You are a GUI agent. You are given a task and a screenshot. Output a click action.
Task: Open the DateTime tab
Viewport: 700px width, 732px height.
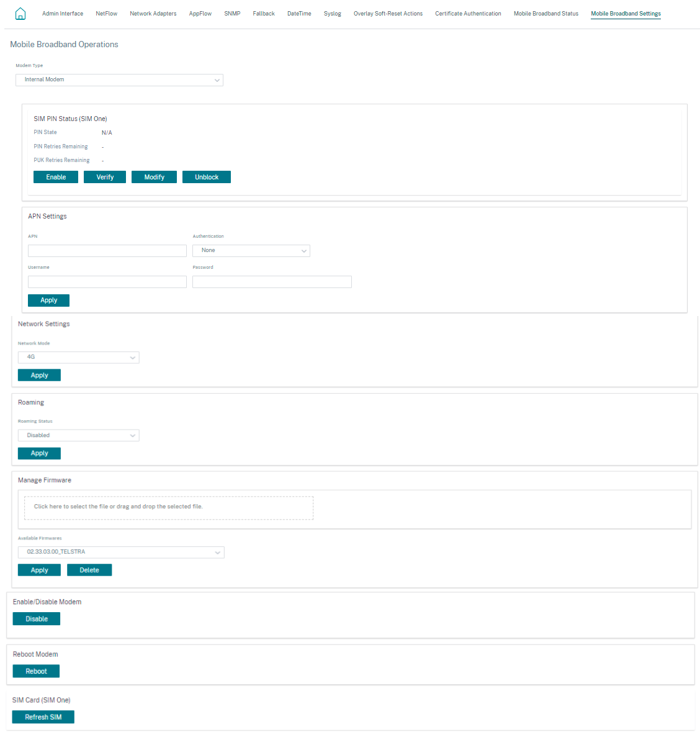tap(299, 14)
